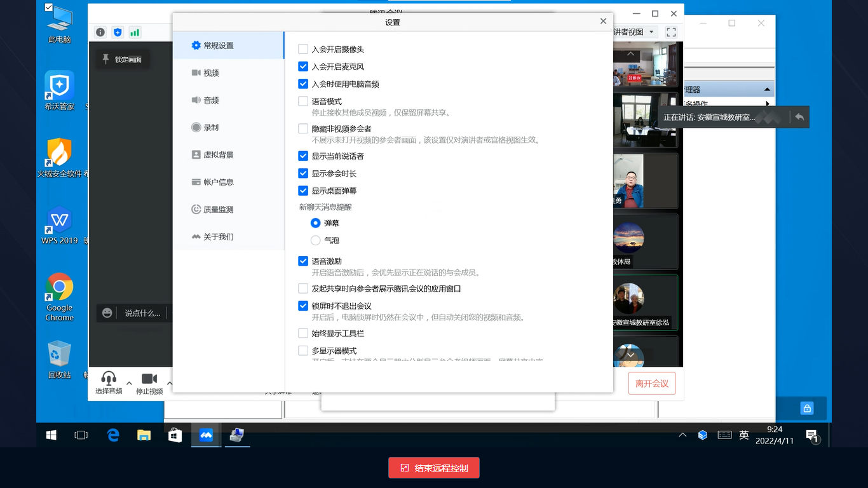
Task: Open WPS 2019 desktop icon
Action: point(60,225)
